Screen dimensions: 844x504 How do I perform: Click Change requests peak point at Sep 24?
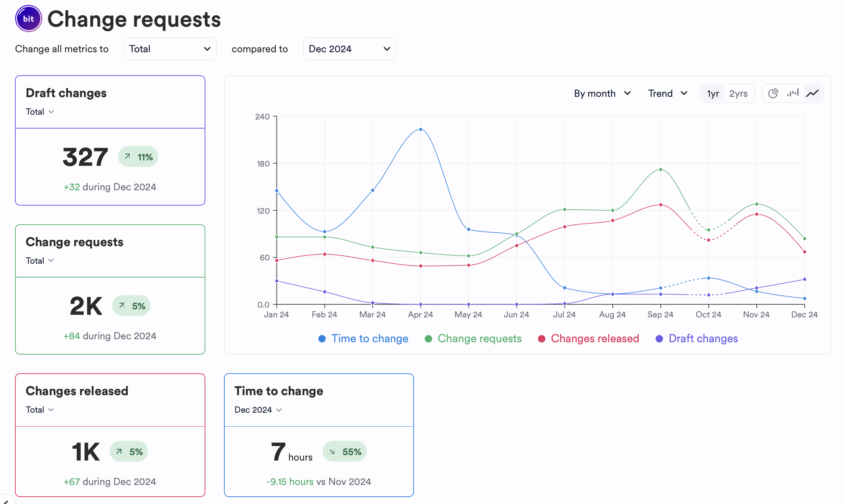click(x=661, y=169)
